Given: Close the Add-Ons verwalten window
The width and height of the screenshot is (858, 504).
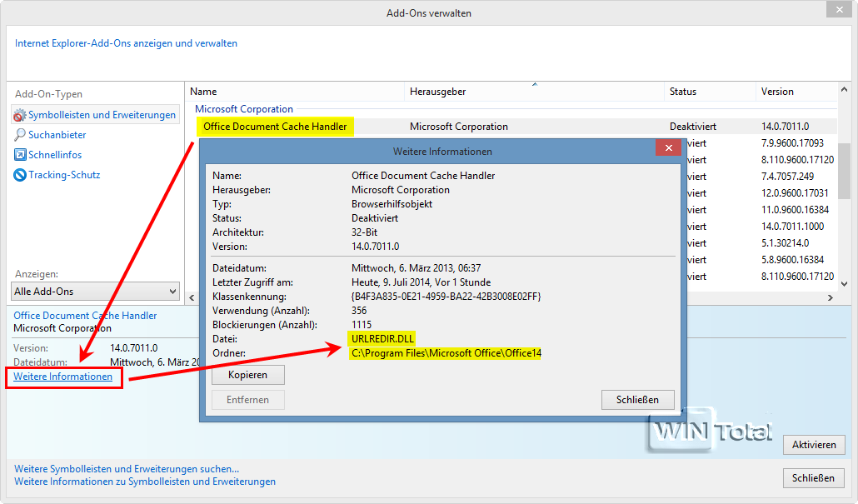Looking at the screenshot, I should [840, 9].
